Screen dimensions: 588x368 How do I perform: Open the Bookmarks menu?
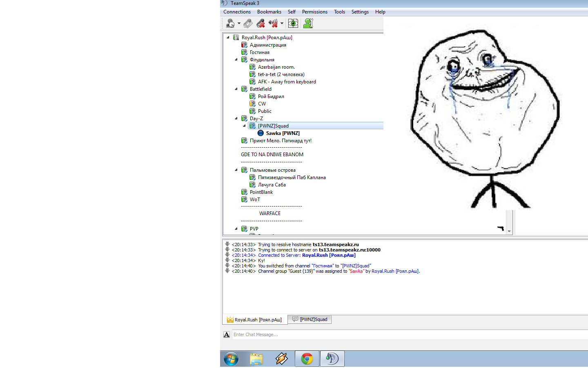click(x=269, y=12)
